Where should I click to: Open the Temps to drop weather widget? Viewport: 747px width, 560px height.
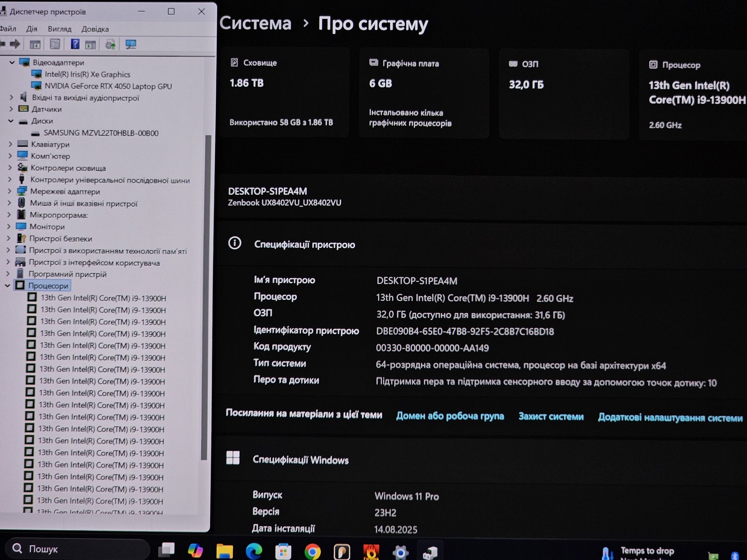click(639, 553)
